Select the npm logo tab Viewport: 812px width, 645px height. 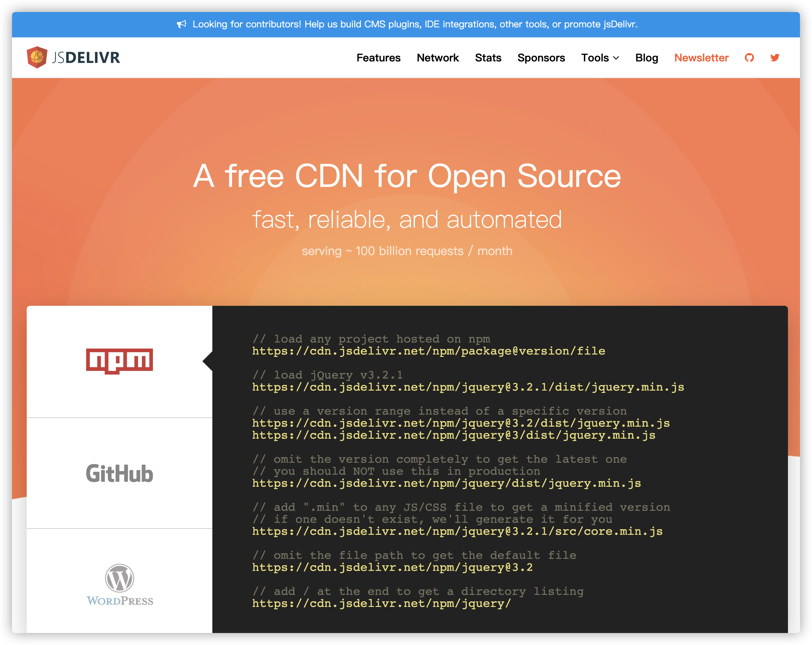tap(120, 361)
